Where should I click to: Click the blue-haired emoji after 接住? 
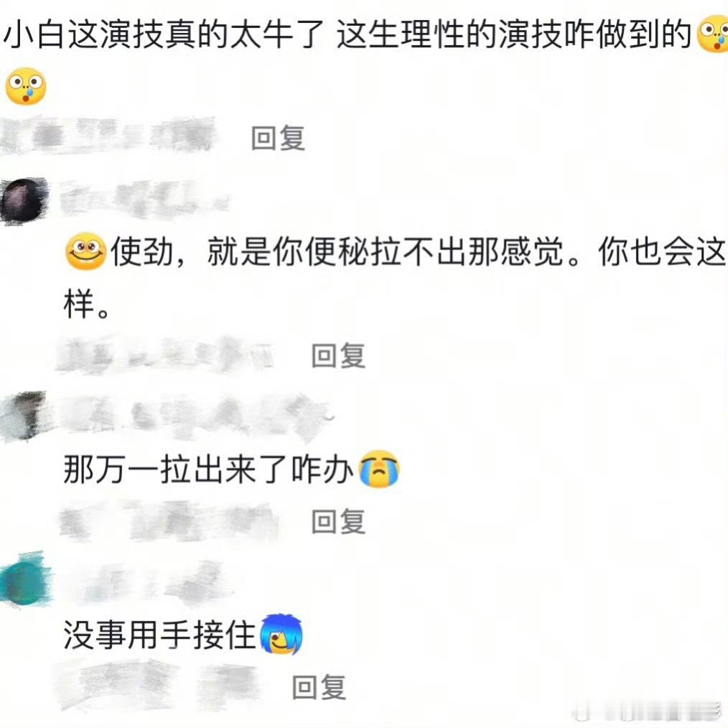(281, 634)
